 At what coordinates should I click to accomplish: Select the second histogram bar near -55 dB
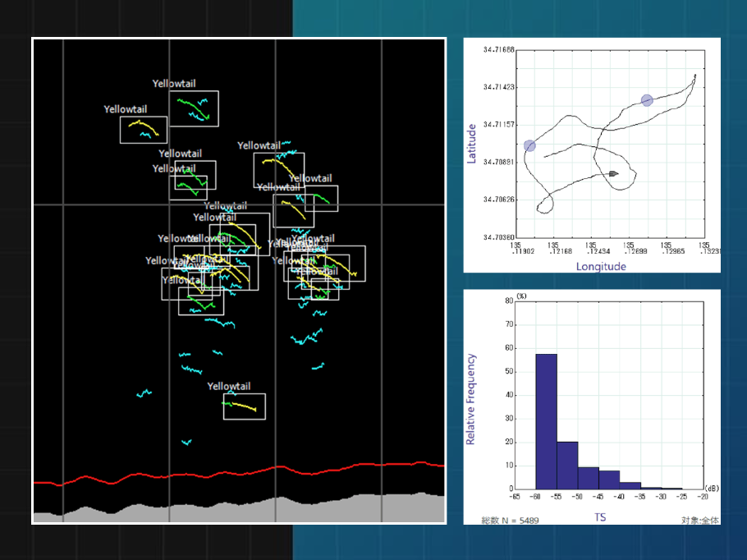pos(567,465)
